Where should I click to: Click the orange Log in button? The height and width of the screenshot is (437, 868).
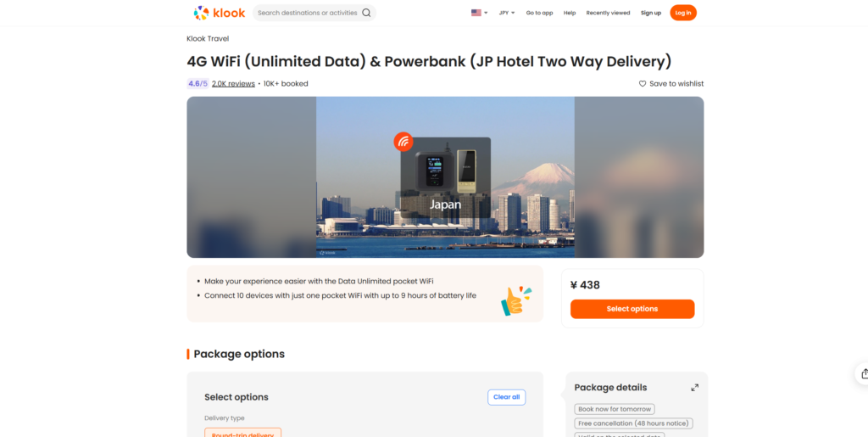[683, 13]
